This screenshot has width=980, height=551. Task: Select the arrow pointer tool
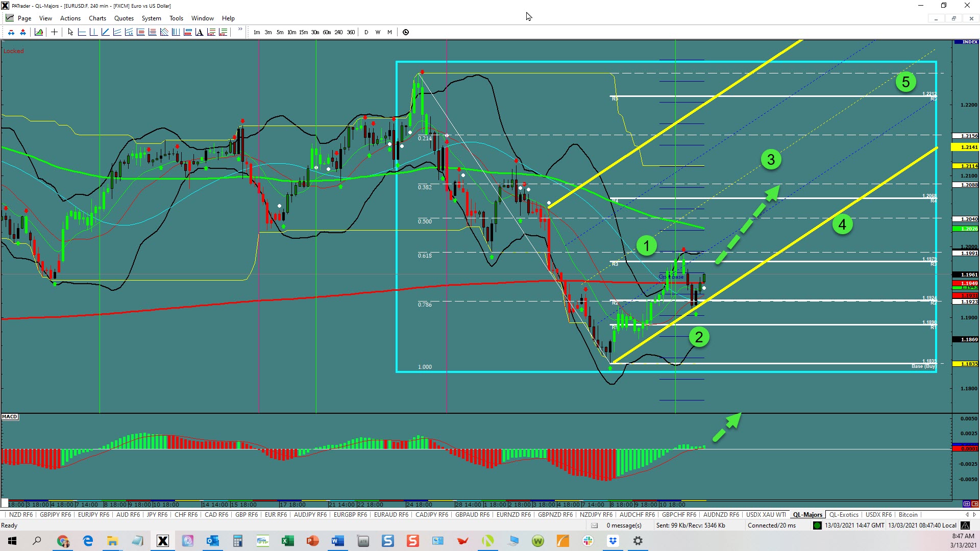pyautogui.click(x=70, y=32)
